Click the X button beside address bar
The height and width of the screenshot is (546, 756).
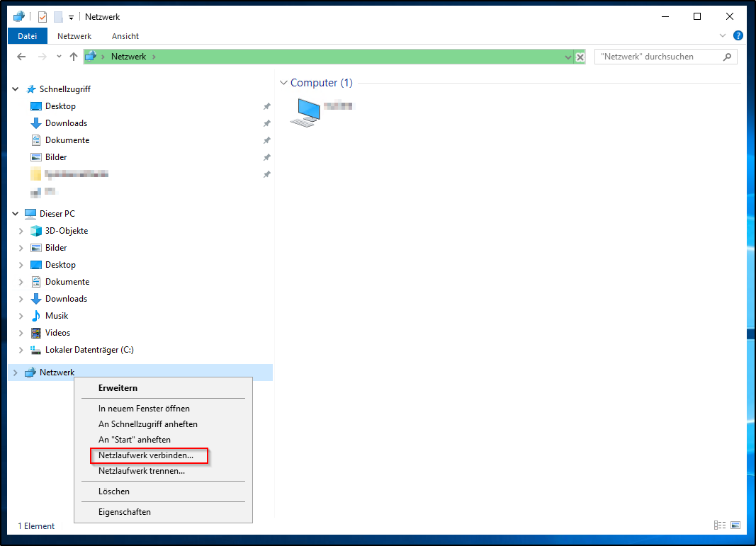point(580,57)
